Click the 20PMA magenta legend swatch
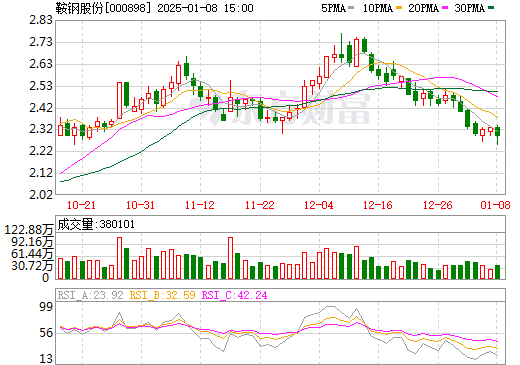 (445, 8)
